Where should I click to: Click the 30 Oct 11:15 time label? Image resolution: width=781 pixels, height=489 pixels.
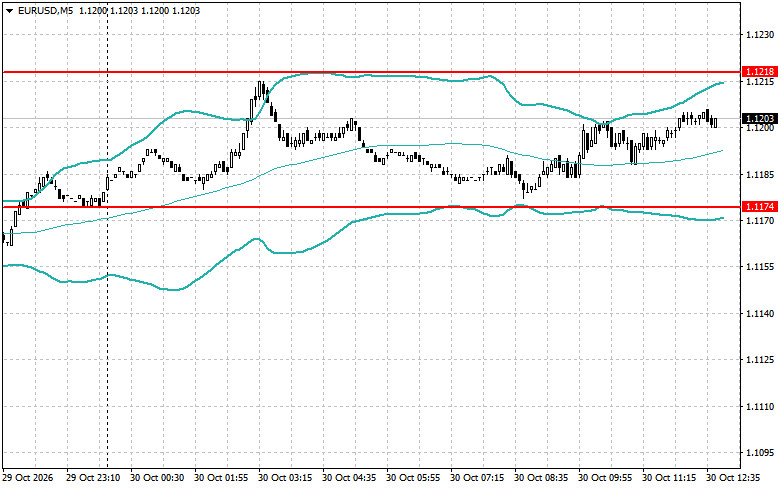pos(669,478)
